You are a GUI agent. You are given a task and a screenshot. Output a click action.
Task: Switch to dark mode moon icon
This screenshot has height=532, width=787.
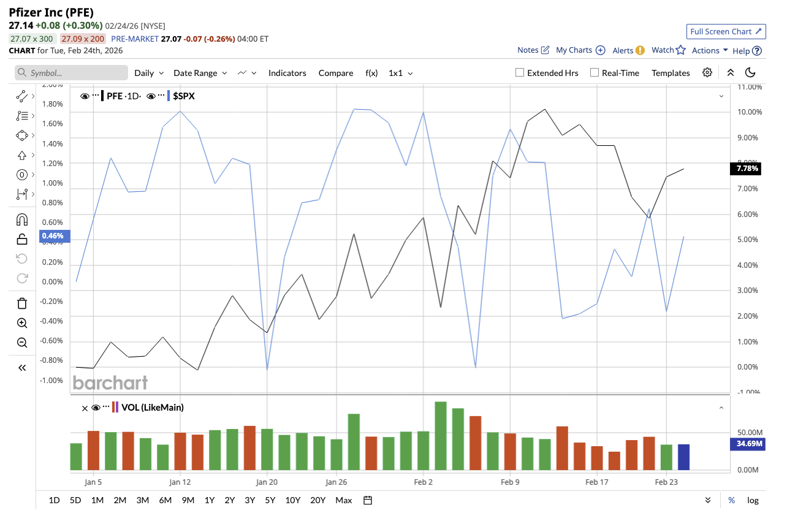[750, 72]
